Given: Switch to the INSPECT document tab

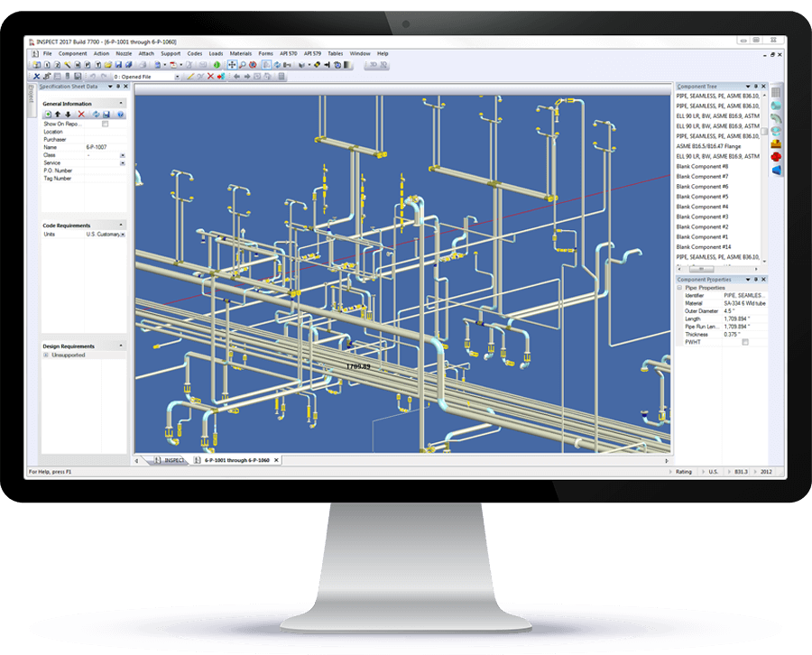Looking at the screenshot, I should (170, 460).
